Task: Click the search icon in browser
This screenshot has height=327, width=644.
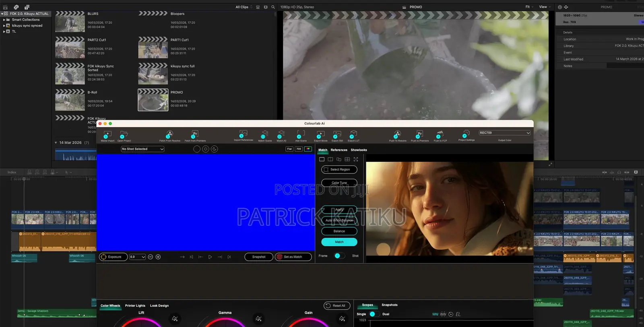Action: (x=273, y=7)
